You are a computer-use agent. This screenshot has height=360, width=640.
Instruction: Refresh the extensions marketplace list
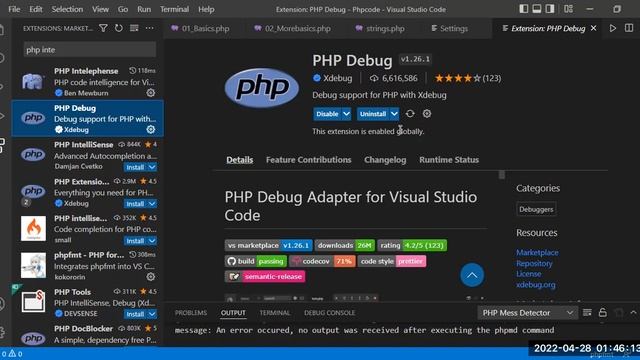pyautogui.click(x=118, y=28)
